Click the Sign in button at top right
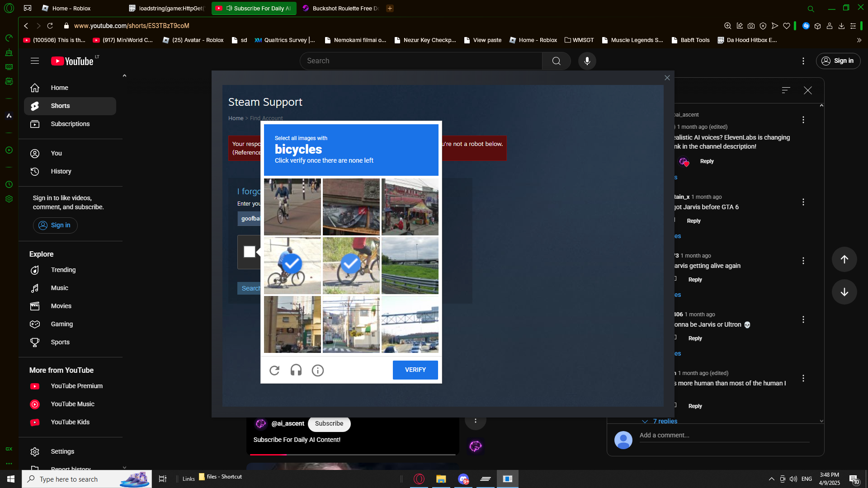The image size is (868, 488). [838, 61]
